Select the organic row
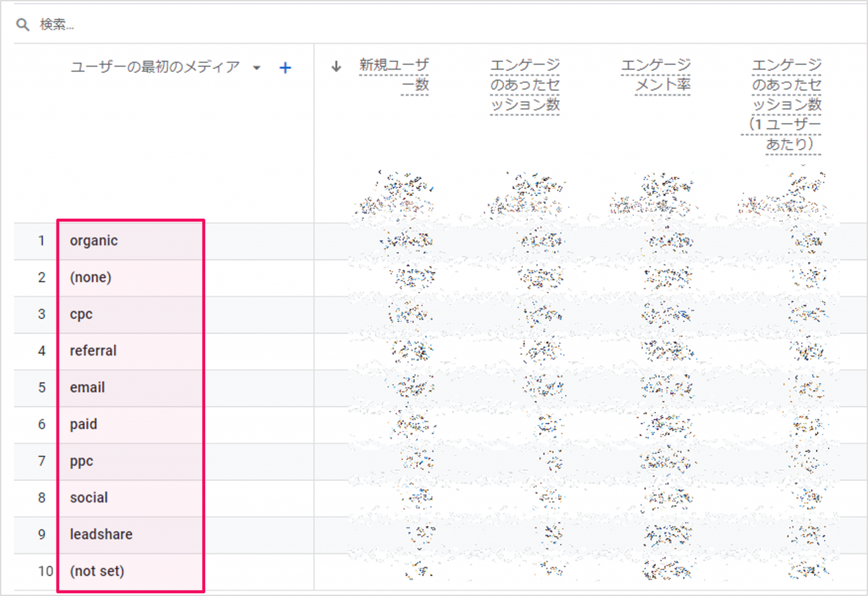 pyautogui.click(x=94, y=241)
